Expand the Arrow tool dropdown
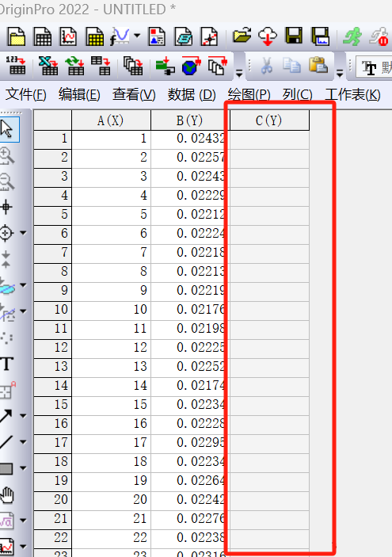The height and width of the screenshot is (557, 392). [23, 416]
